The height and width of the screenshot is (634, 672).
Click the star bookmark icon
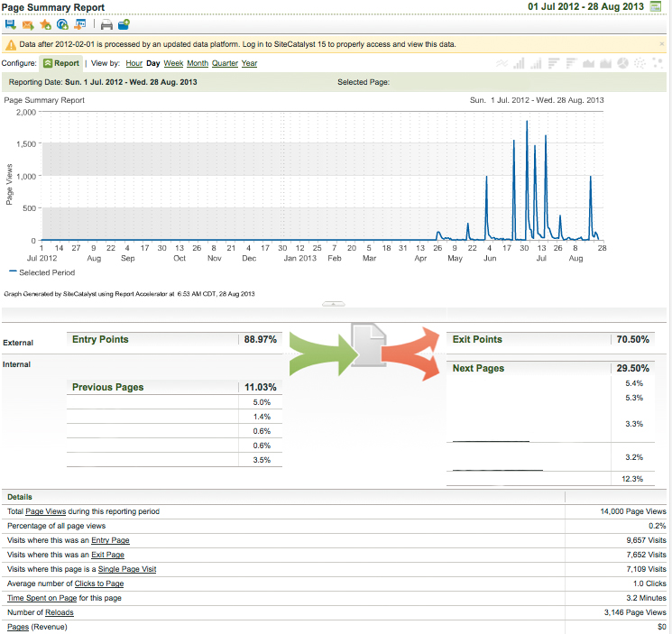click(x=45, y=25)
